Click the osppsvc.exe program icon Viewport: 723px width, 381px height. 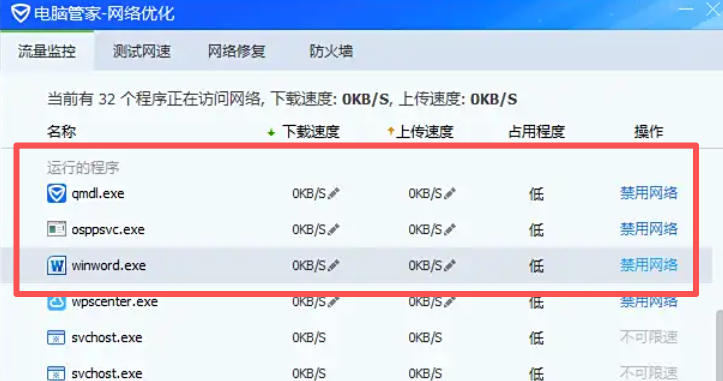coord(56,229)
